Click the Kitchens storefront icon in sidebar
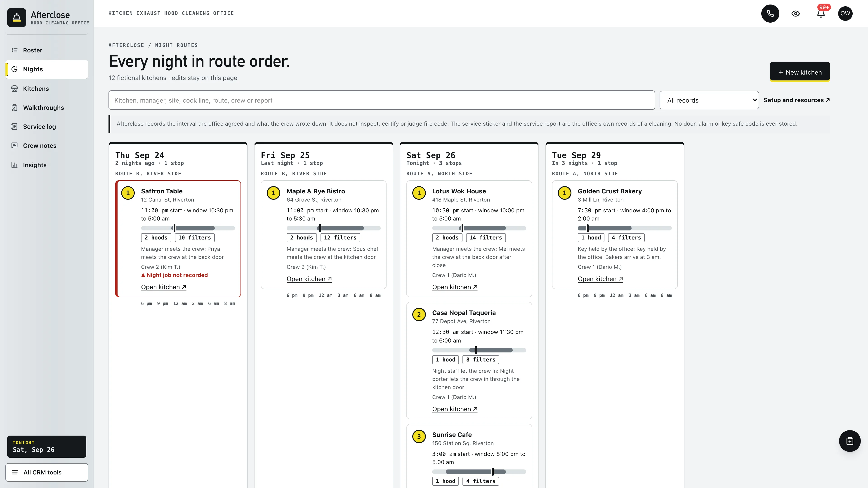 tap(14, 89)
